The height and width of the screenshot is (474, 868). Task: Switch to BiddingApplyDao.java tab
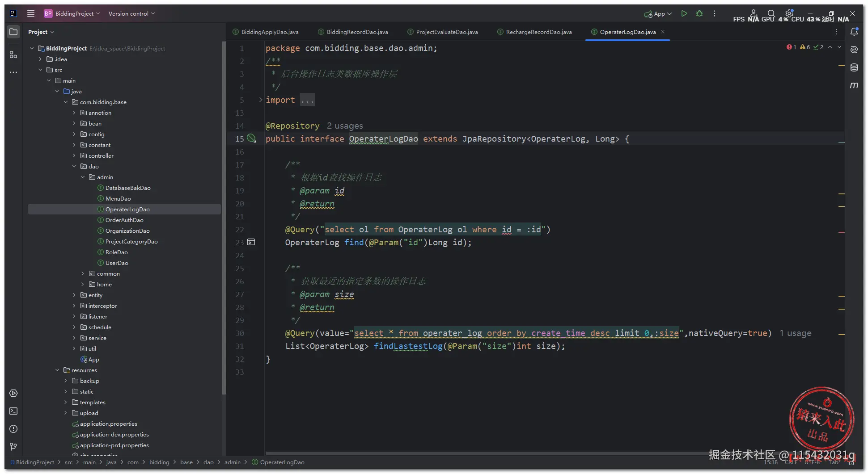click(x=266, y=32)
